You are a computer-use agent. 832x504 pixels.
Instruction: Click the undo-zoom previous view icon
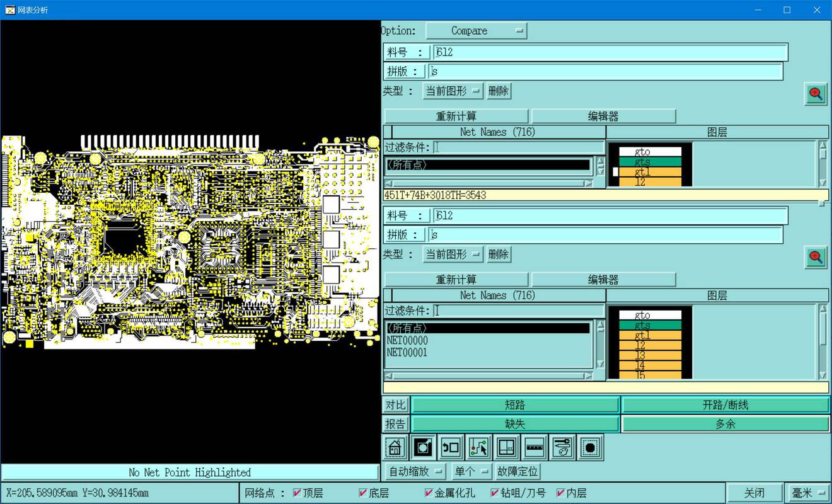point(450,447)
